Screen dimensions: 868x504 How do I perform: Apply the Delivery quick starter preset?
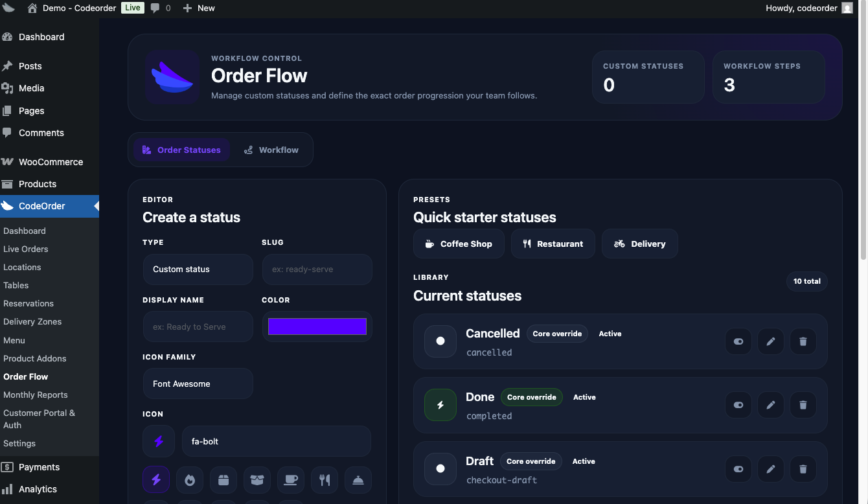[640, 244]
